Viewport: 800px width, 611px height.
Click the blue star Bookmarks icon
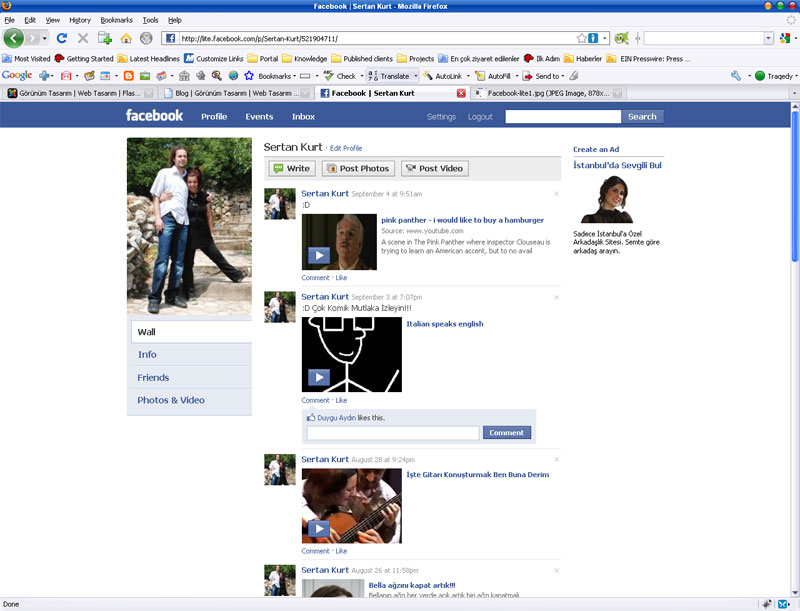click(x=249, y=76)
